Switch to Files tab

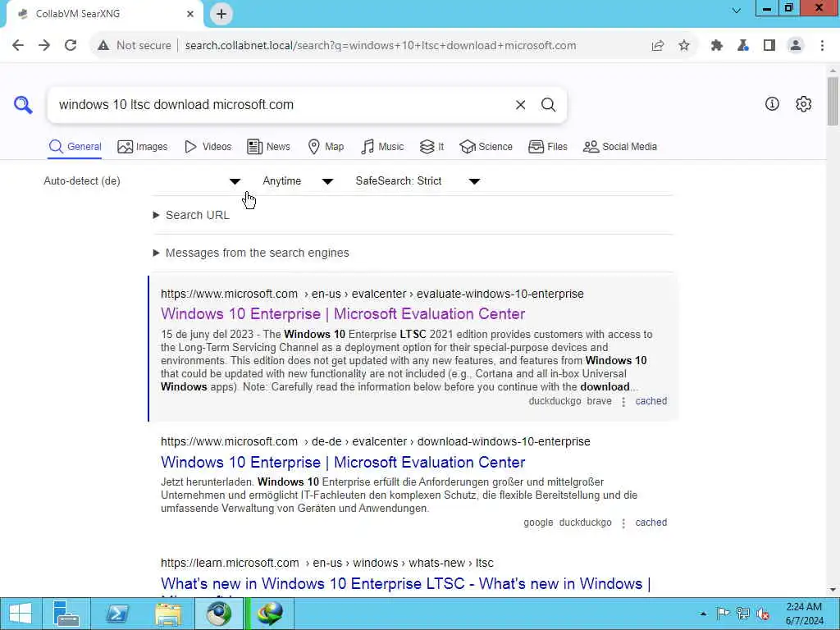coord(547,147)
